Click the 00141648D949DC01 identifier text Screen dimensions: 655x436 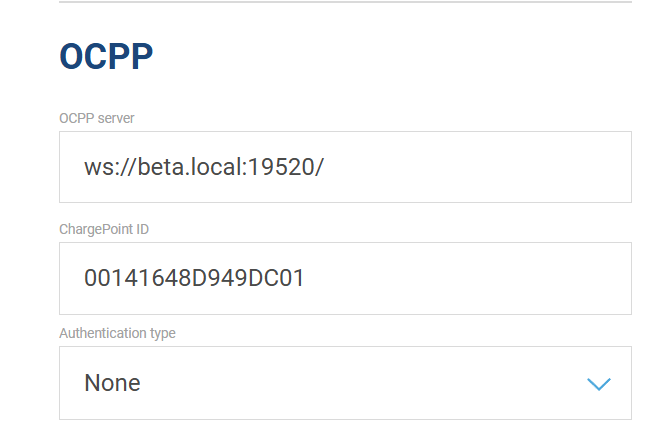(x=194, y=278)
